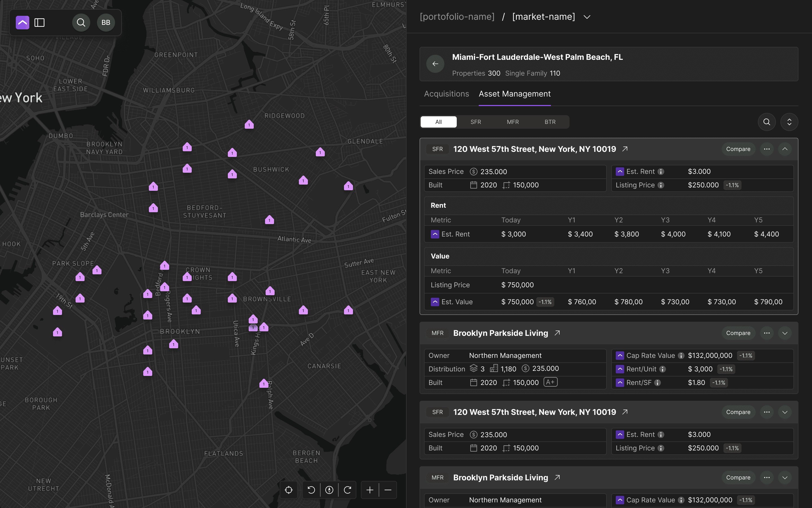Click the A+ grade badge
Image resolution: width=812 pixels, height=508 pixels.
[x=550, y=382]
